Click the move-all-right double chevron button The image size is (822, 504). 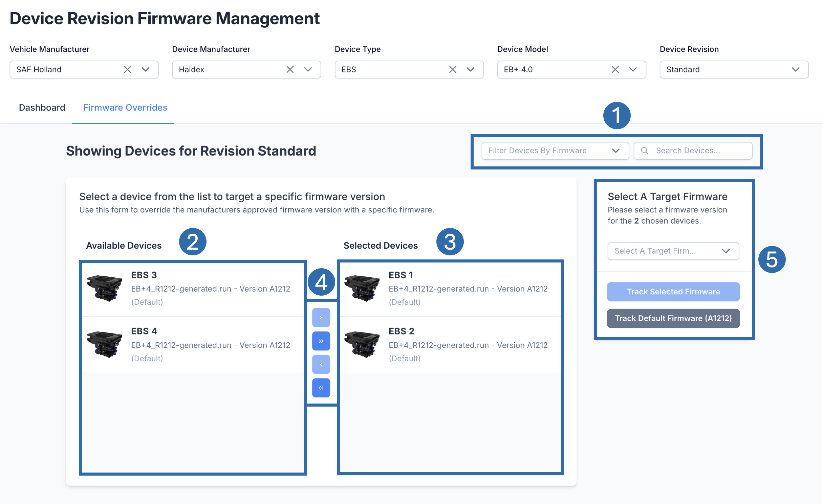pyautogui.click(x=321, y=341)
